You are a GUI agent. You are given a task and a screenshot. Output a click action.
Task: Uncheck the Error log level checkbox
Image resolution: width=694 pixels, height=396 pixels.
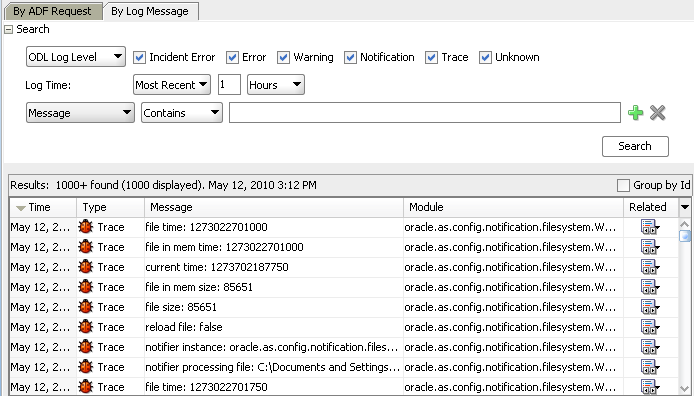[232, 58]
